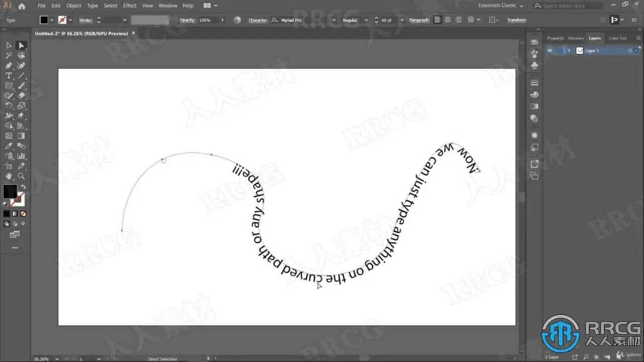Set None fill mode below swatches

coord(23,214)
